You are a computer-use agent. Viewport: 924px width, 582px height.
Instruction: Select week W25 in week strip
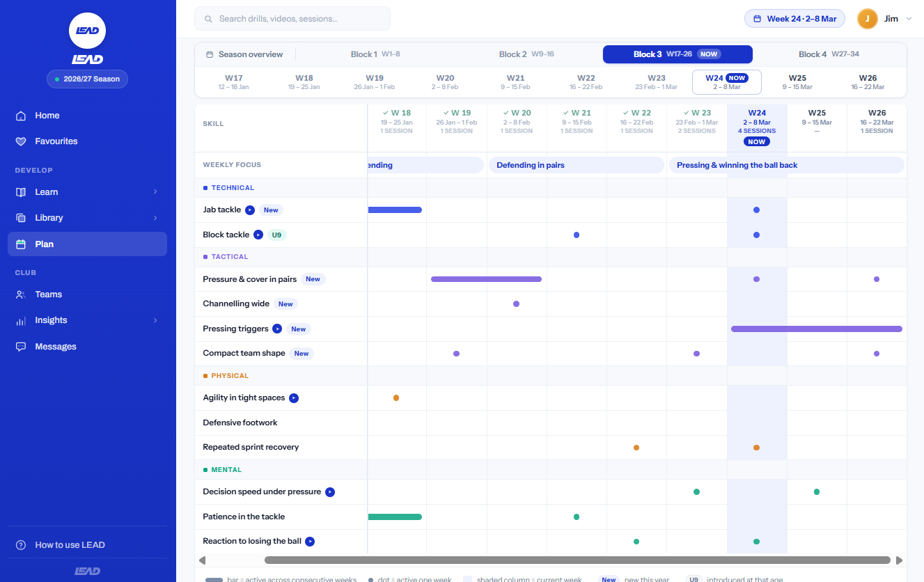point(797,82)
